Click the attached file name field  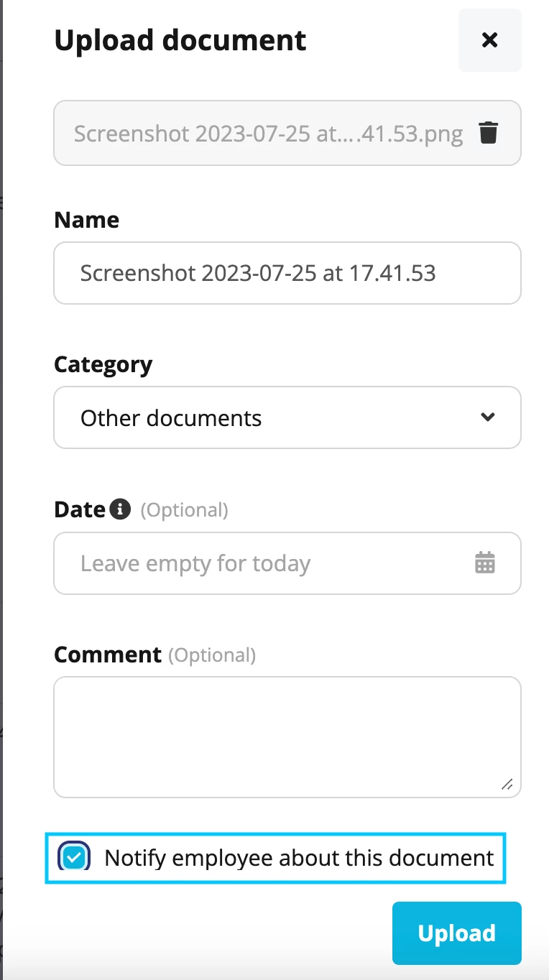pyautogui.click(x=287, y=133)
